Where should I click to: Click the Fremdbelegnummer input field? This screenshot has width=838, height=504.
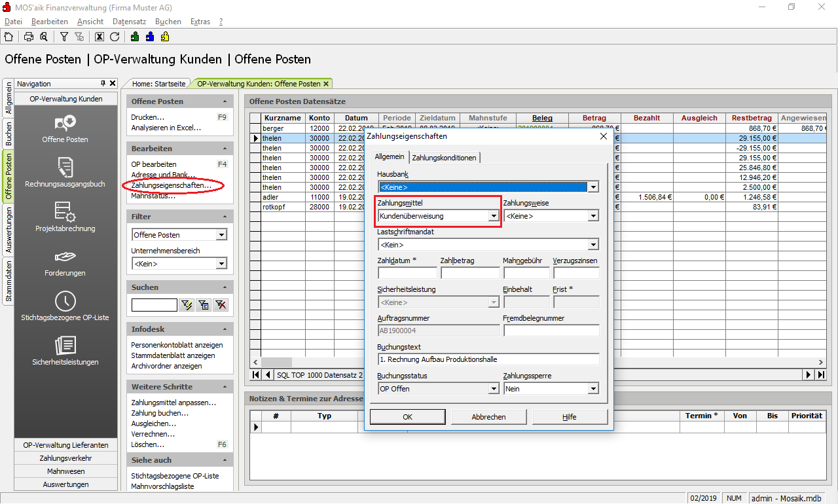pyautogui.click(x=551, y=331)
